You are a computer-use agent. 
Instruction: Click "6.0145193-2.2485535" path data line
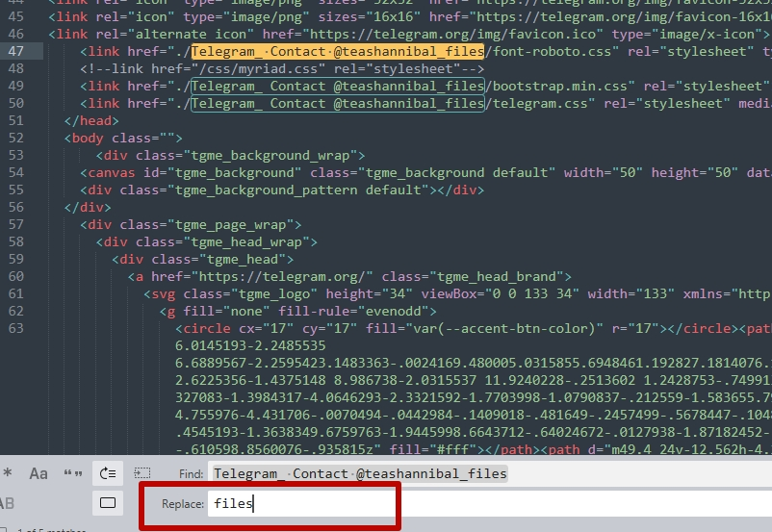pyautogui.click(x=250, y=345)
